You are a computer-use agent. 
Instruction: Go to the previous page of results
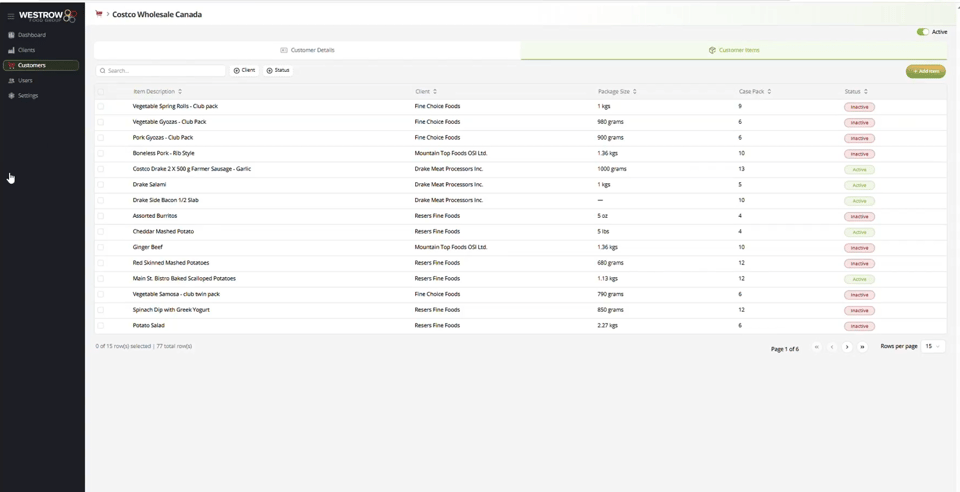click(831, 347)
